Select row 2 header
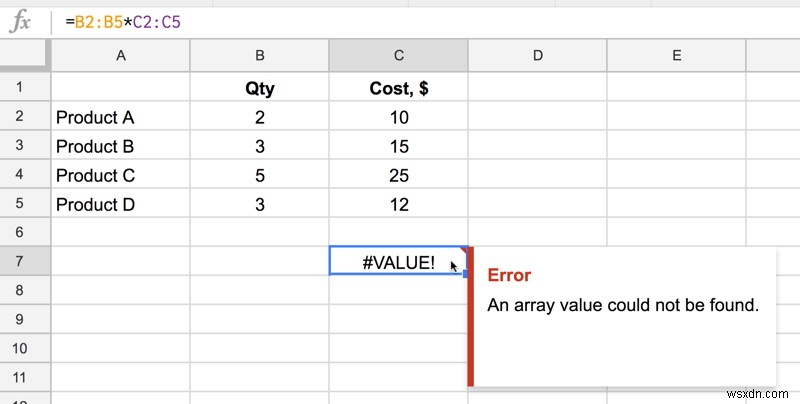This screenshot has height=404, width=800. [x=26, y=116]
